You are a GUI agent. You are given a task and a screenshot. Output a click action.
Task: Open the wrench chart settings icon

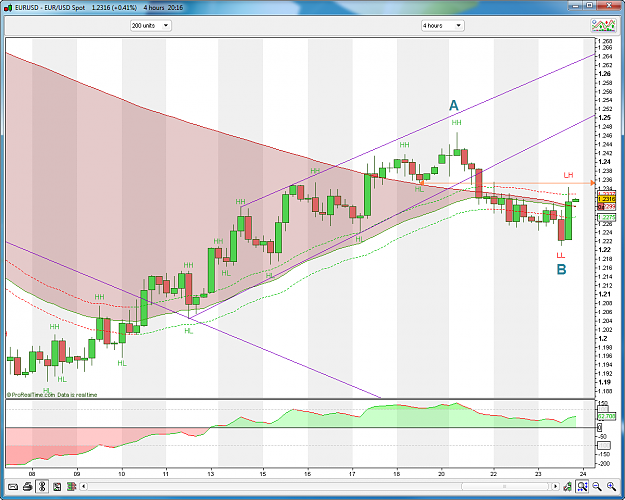(x=568, y=486)
